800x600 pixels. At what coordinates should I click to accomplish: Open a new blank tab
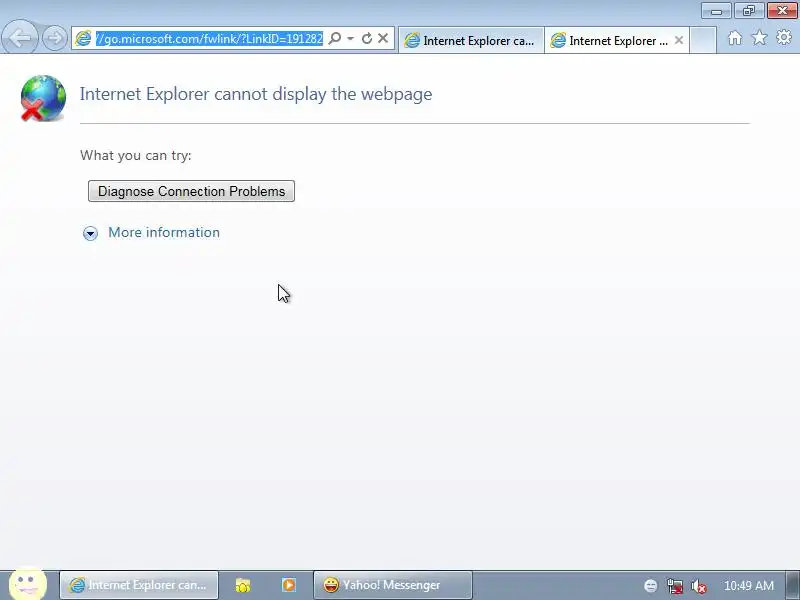(703, 40)
